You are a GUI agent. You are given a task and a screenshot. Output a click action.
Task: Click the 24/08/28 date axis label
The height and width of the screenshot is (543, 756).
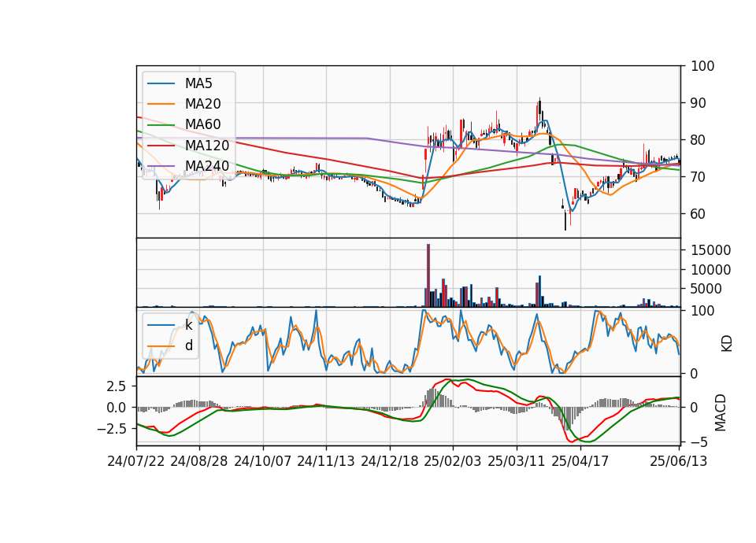pyautogui.click(x=199, y=462)
